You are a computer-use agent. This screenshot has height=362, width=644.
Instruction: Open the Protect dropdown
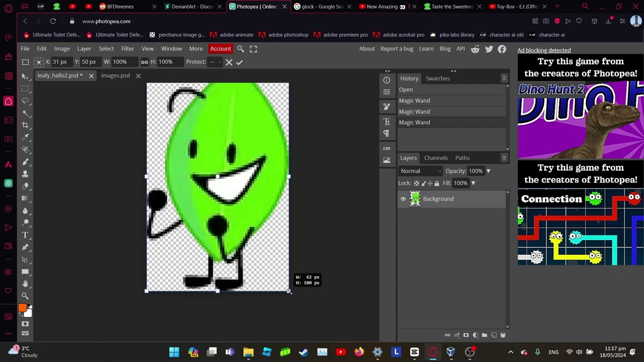(215, 62)
